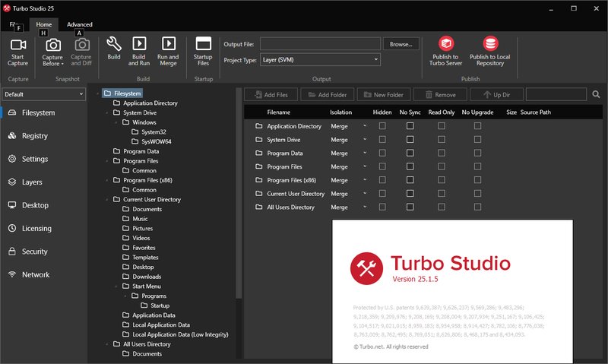This screenshot has height=364, width=608.
Task: Open the Startup Files window icon
Action: pyautogui.click(x=203, y=43)
